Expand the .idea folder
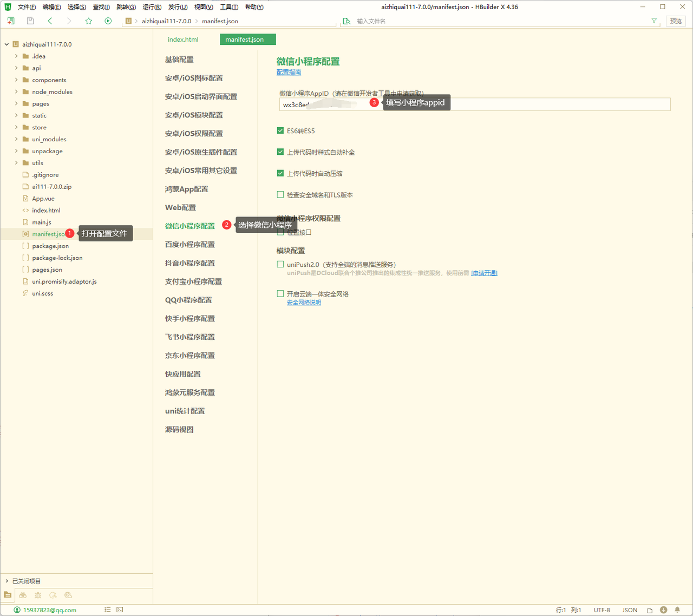This screenshot has width=693, height=616. tap(16, 56)
